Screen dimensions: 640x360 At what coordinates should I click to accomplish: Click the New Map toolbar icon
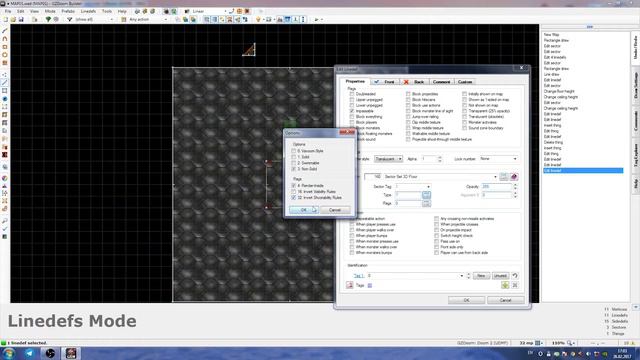6,19
